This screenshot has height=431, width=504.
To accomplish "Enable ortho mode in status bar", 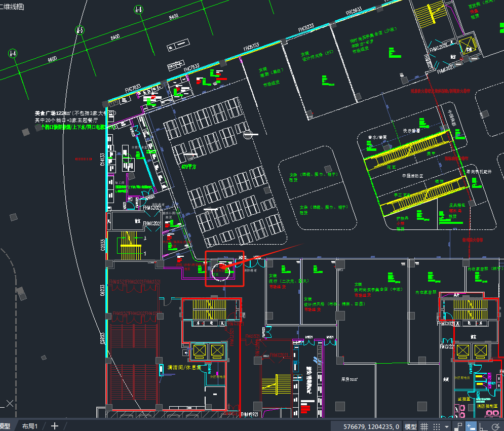I will [x=483, y=426].
